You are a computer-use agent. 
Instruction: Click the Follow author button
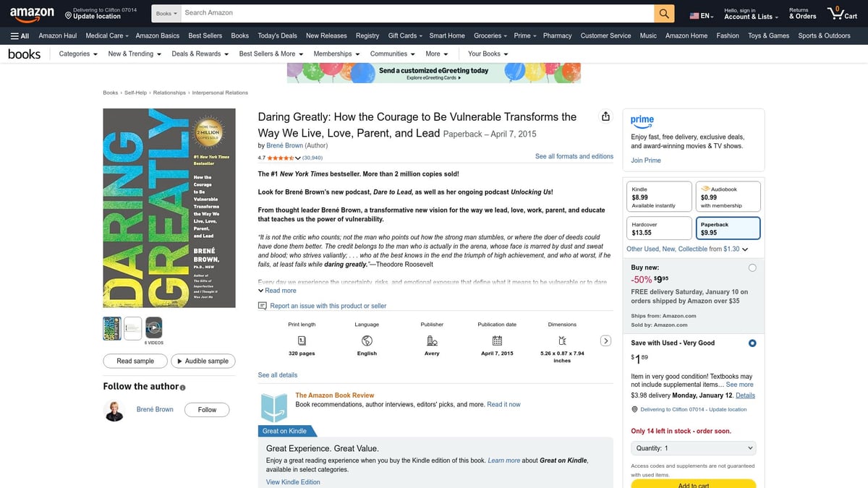[x=207, y=410]
